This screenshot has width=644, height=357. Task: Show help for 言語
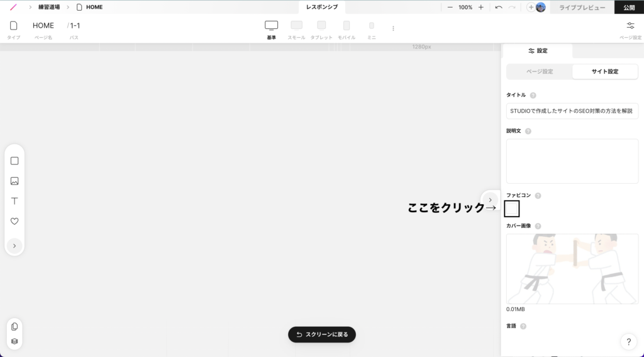pyautogui.click(x=523, y=327)
